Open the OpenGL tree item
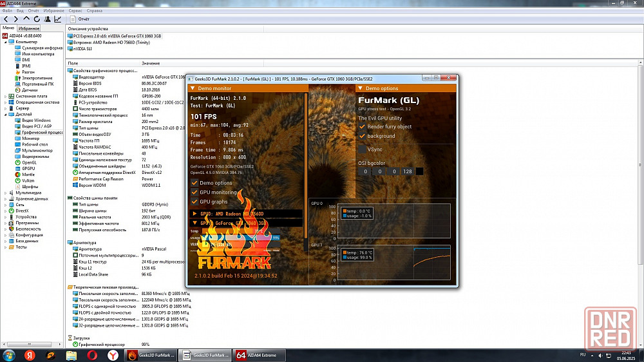The height and width of the screenshot is (362, 644). [26, 163]
